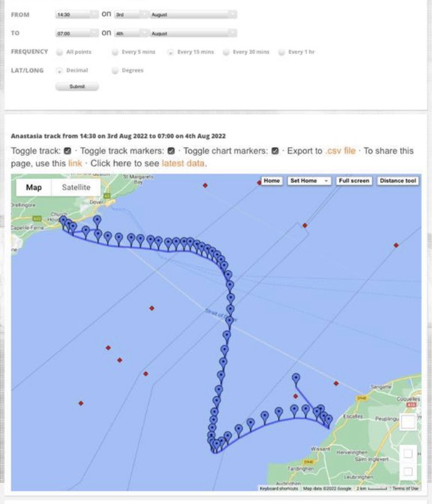The width and height of the screenshot is (432, 504).
Task: Click the isolated track pin off Sangatte
Action: pyautogui.click(x=296, y=379)
